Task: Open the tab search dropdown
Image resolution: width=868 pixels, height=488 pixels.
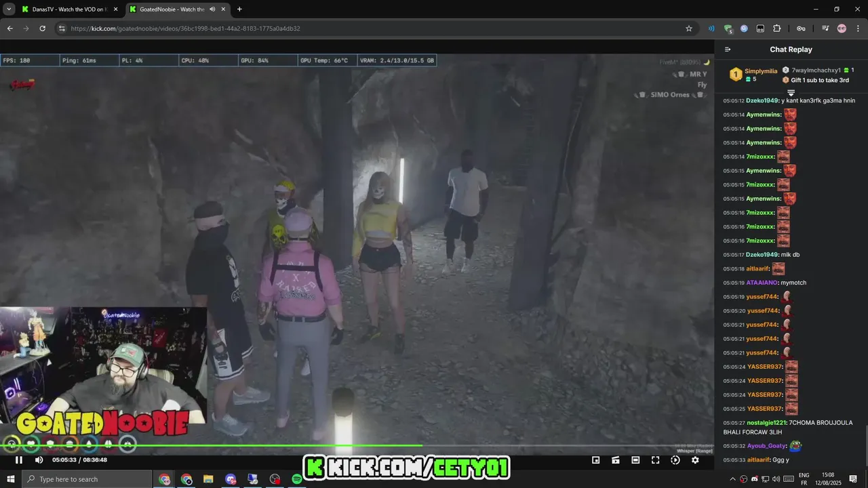Action: click(x=9, y=9)
